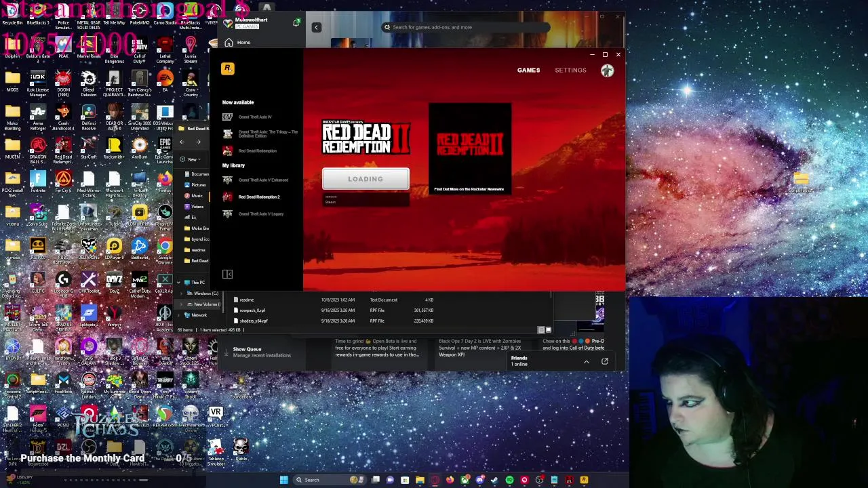The image size is (868, 488).
Task: Open the GAMES tab in Rockstar launcher
Action: 528,70
